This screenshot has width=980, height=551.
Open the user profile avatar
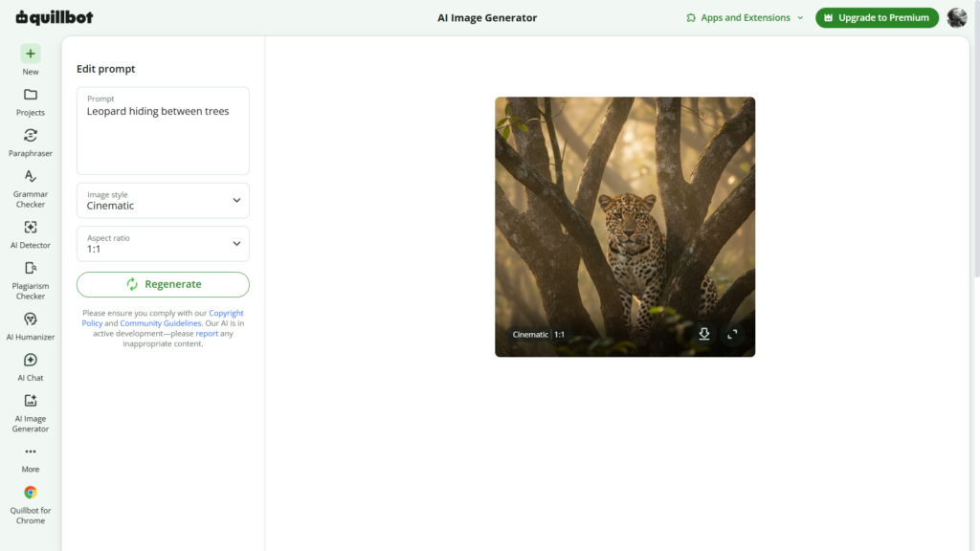click(957, 17)
